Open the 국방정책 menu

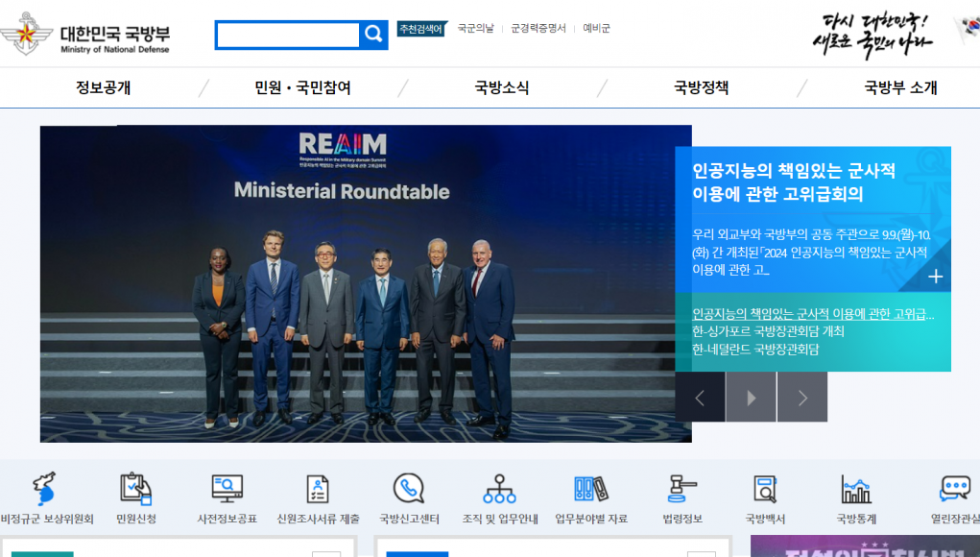701,88
